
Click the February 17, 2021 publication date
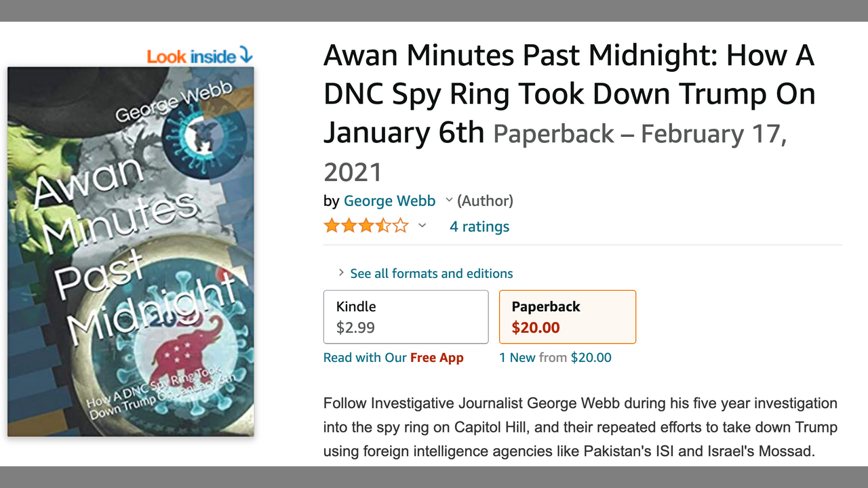tap(712, 134)
